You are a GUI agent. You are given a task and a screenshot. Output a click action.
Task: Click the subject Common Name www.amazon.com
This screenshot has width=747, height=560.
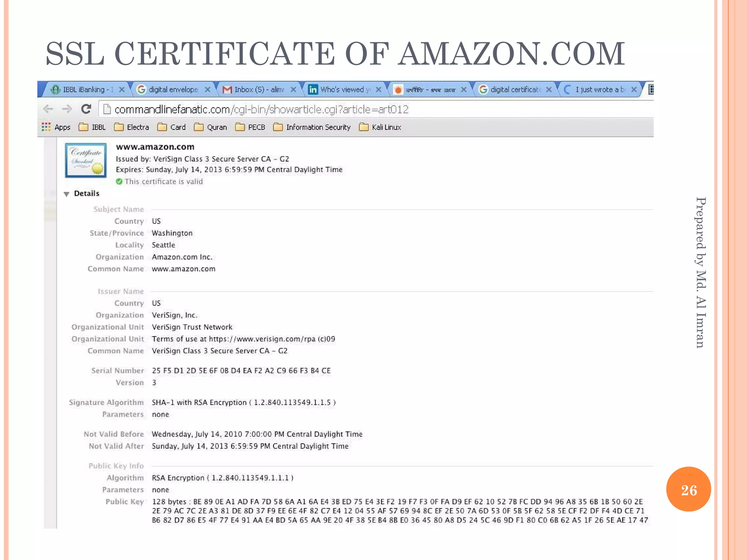click(x=183, y=269)
